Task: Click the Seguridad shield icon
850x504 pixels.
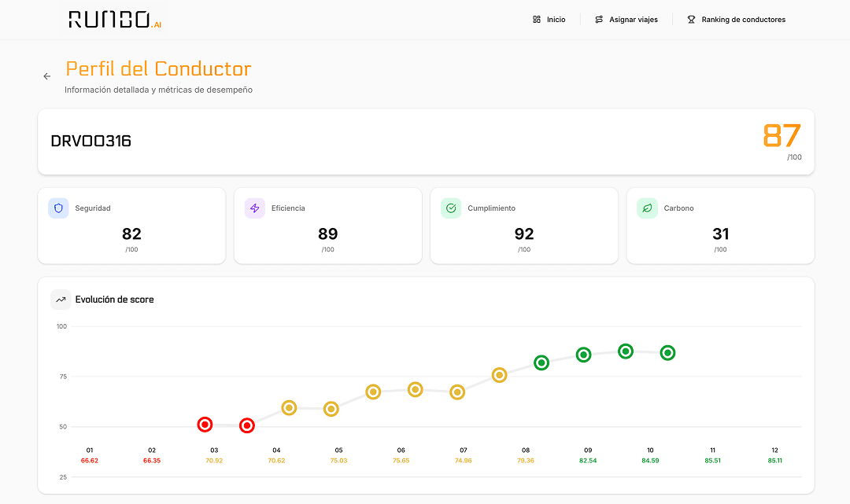Action: [x=58, y=208]
